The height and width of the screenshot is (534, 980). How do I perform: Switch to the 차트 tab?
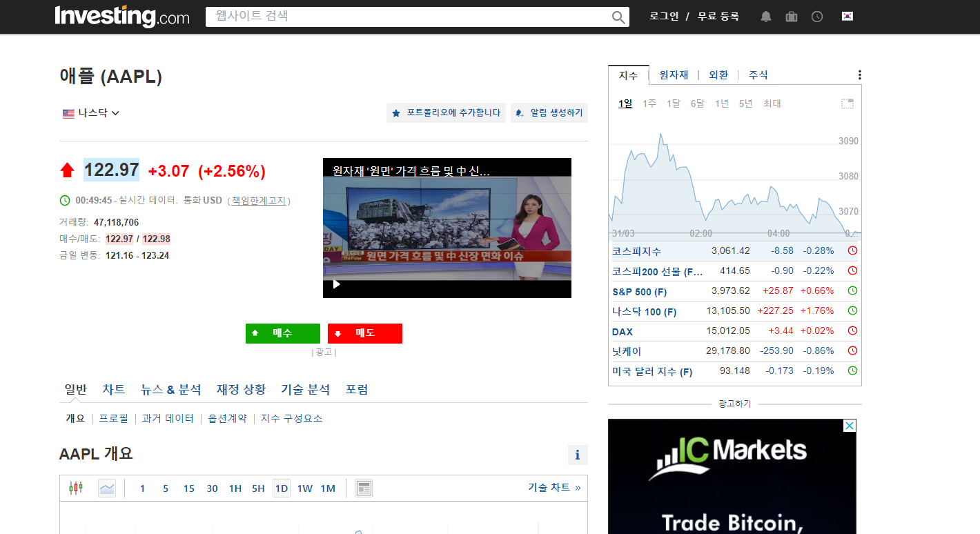point(114,390)
